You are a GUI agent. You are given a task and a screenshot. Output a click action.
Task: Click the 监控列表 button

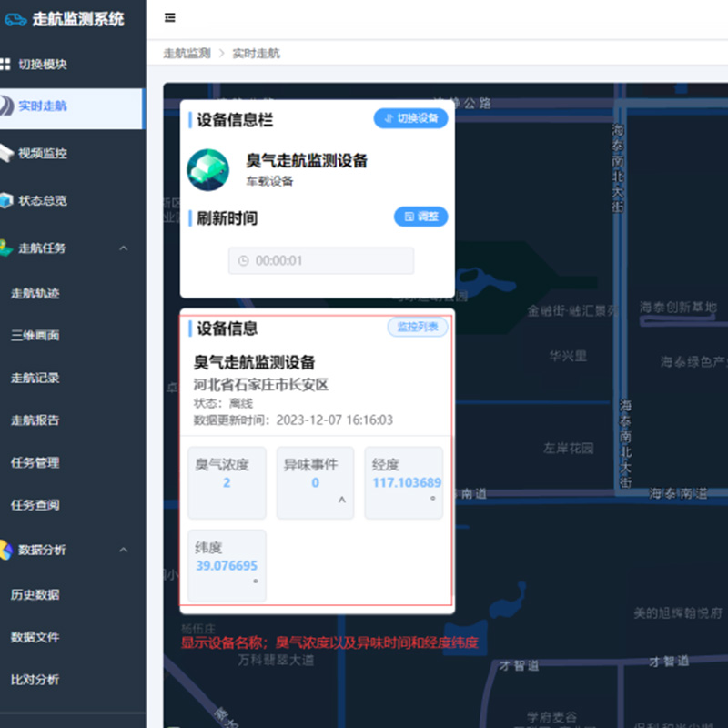pyautogui.click(x=418, y=327)
